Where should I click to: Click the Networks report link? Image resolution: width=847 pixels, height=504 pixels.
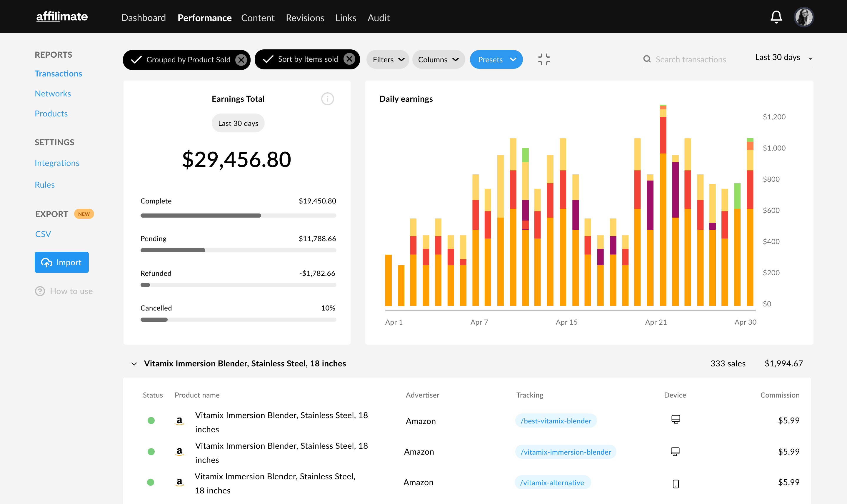click(x=53, y=93)
